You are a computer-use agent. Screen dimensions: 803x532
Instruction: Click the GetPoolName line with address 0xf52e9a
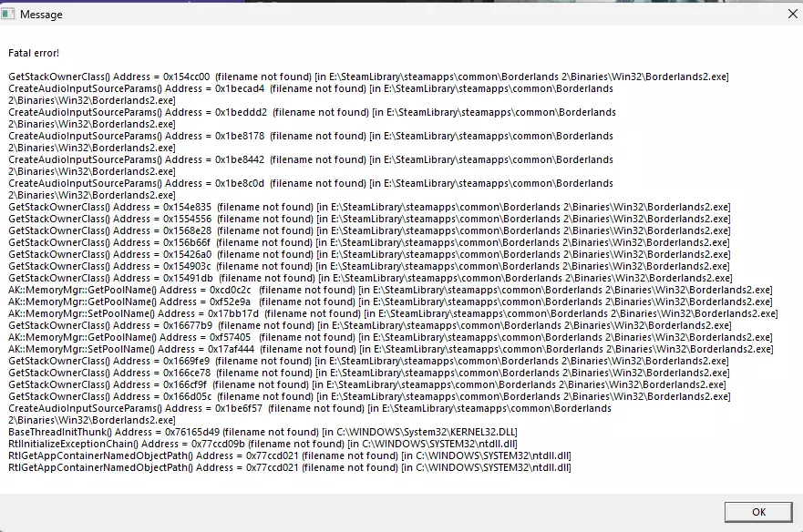click(x=390, y=302)
